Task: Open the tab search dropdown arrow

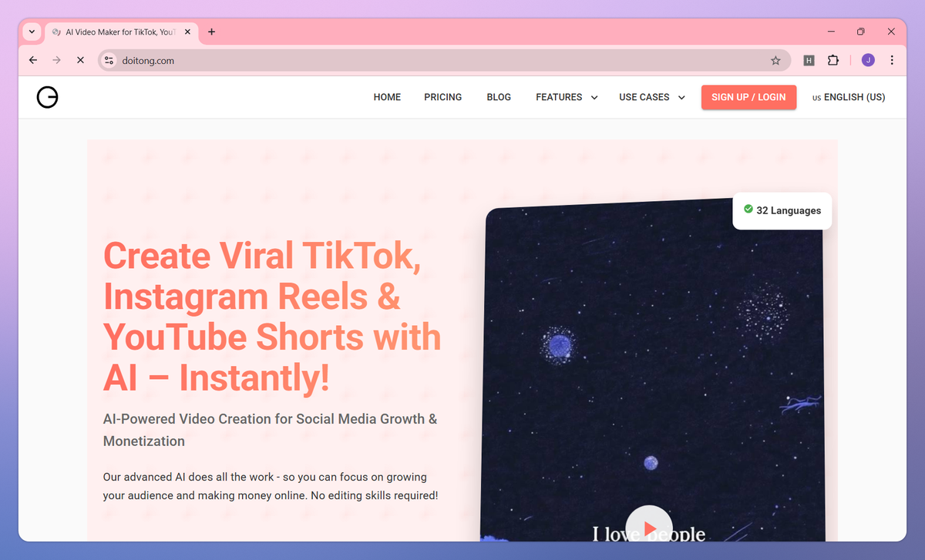Action: (32, 32)
